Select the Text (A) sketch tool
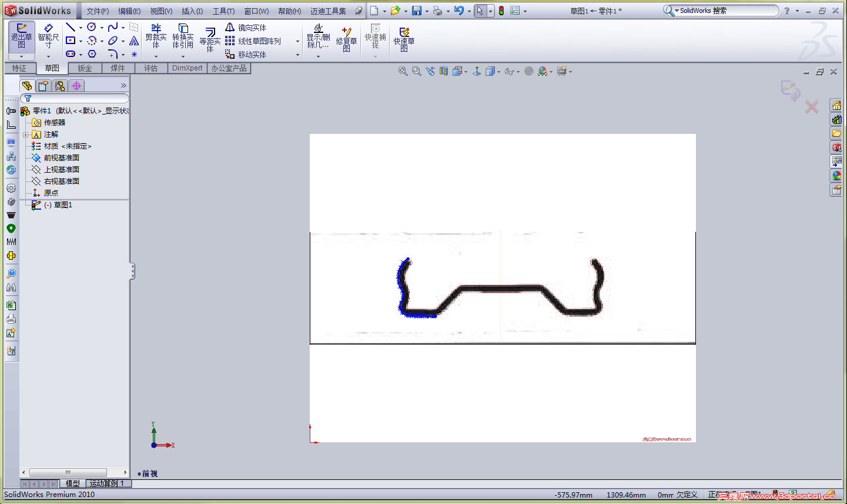 (134, 41)
